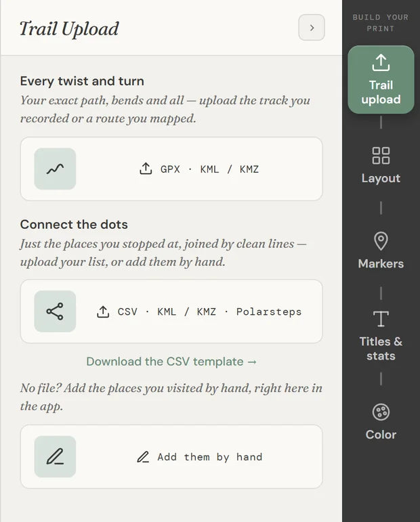Click the Add them by hand button
The image size is (420, 522).
pos(171,456)
